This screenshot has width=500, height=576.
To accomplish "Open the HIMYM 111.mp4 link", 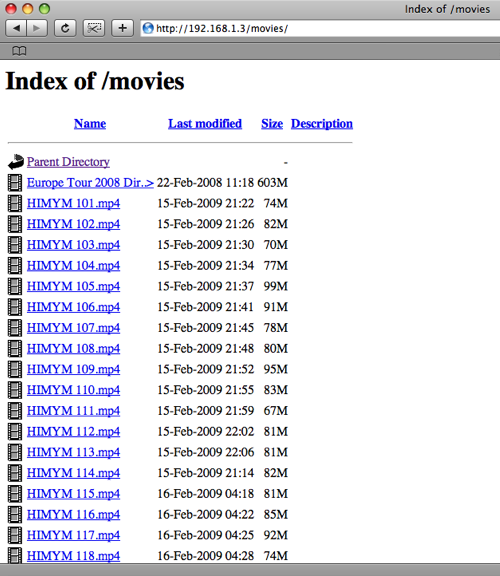I will 73,411.
